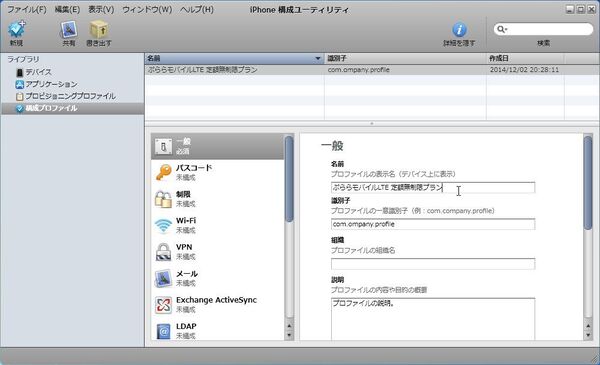Viewport: 600px width, 365px height.
Task: Open the Exchange ActiveSync payload
Action: 217,305
